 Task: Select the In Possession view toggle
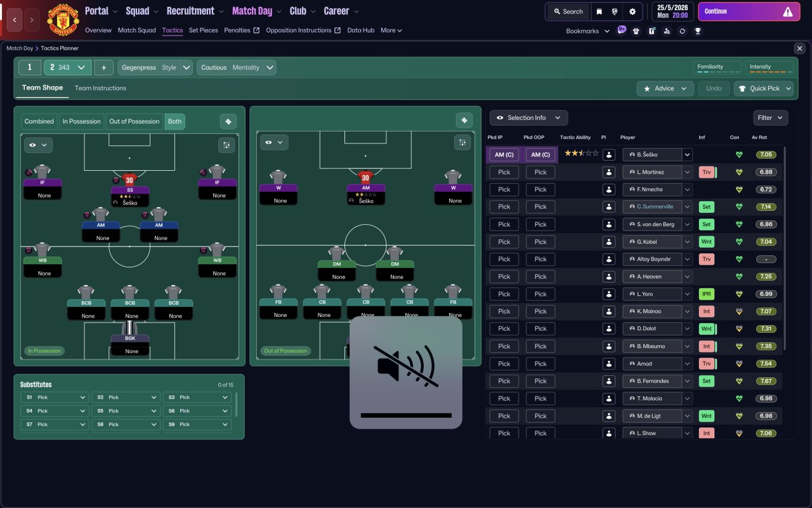pos(81,121)
